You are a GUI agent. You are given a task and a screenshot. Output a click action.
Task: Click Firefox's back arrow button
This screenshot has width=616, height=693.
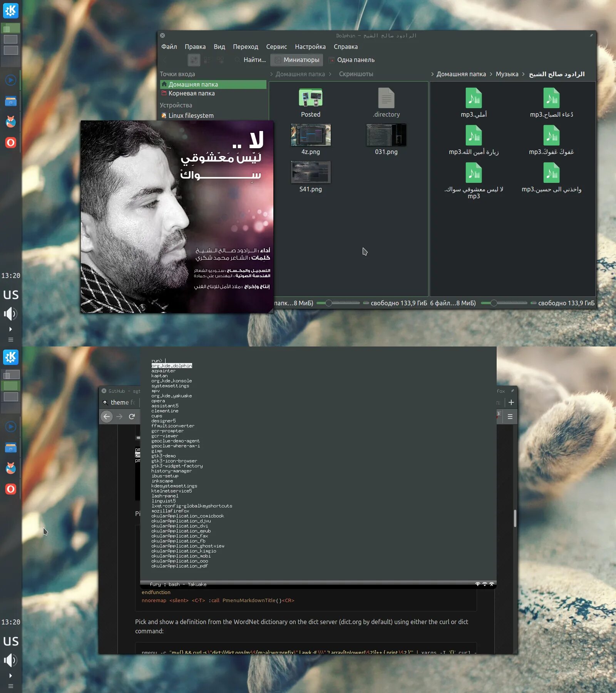click(107, 416)
